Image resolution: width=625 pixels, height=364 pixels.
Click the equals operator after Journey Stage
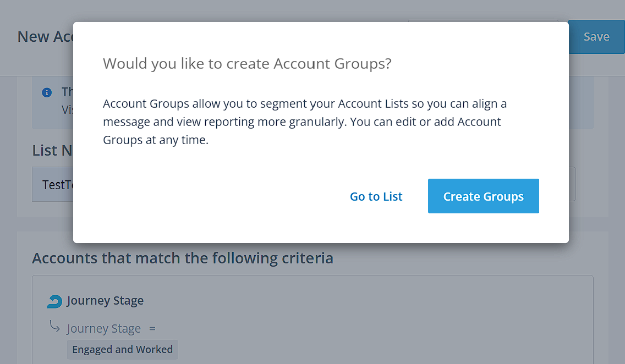152,329
